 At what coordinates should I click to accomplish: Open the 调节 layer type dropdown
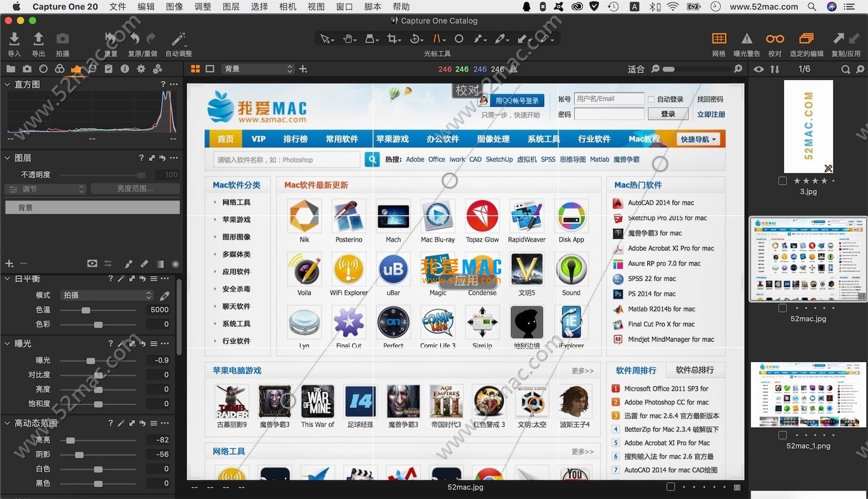46,189
